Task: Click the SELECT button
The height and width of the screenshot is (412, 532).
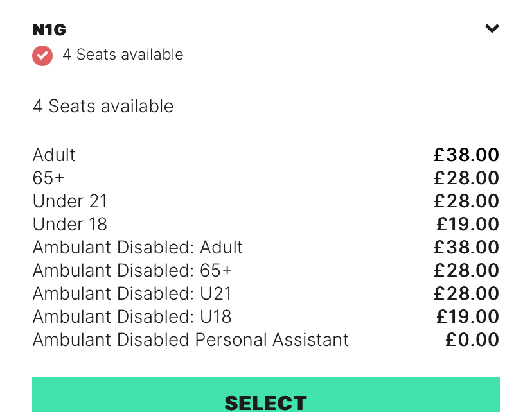Action: click(266, 395)
